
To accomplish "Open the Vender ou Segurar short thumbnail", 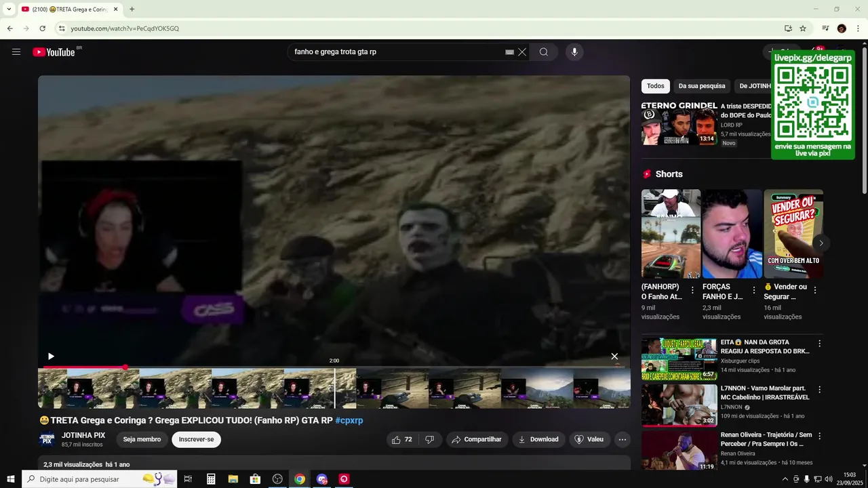I will tap(793, 234).
